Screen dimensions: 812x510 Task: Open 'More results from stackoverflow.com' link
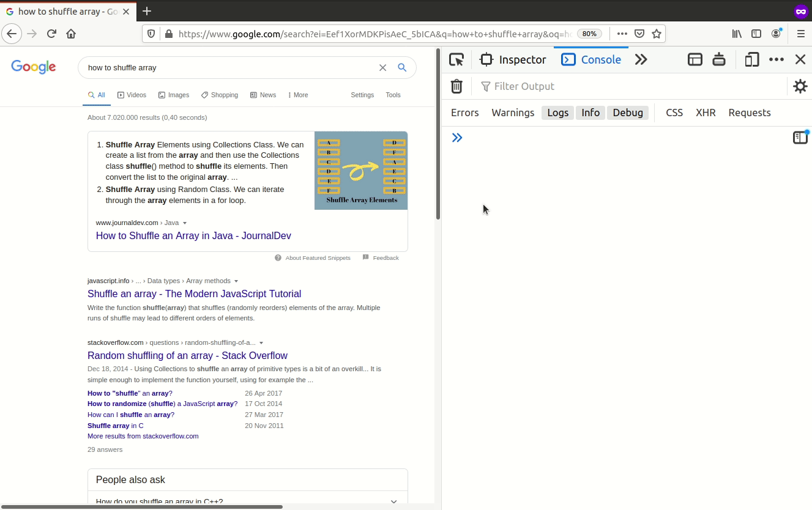[143, 436]
